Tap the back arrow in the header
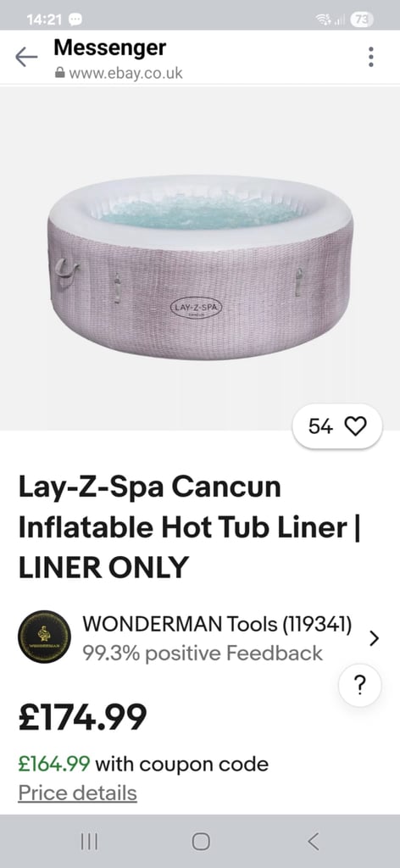Viewport: 400px width, 868px height. pyautogui.click(x=26, y=57)
